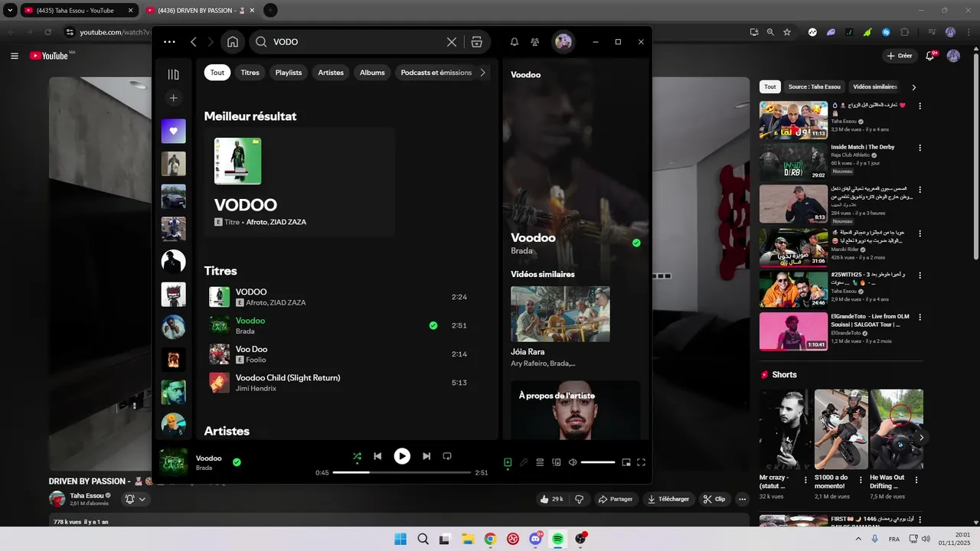Open Spotify notifications bell
Viewport: 980px width, 551px height.
pos(514,42)
